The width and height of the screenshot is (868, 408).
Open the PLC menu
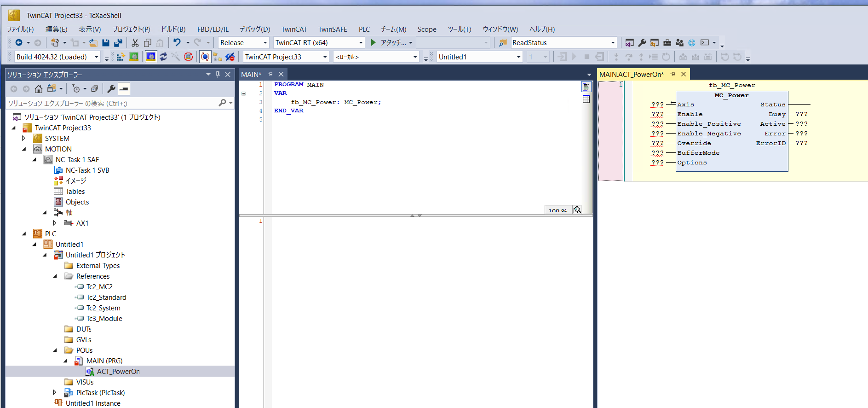364,29
